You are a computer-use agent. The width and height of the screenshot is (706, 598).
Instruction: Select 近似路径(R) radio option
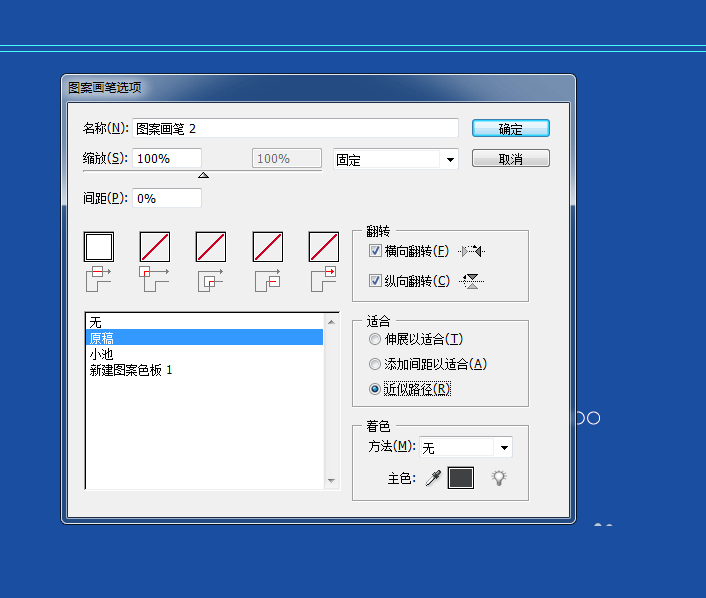pyautogui.click(x=375, y=389)
